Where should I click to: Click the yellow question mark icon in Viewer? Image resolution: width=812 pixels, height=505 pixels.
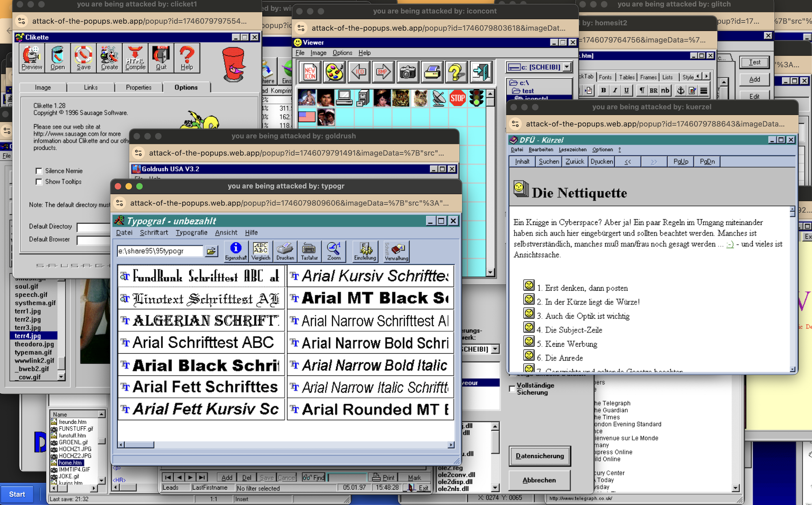[456, 73]
